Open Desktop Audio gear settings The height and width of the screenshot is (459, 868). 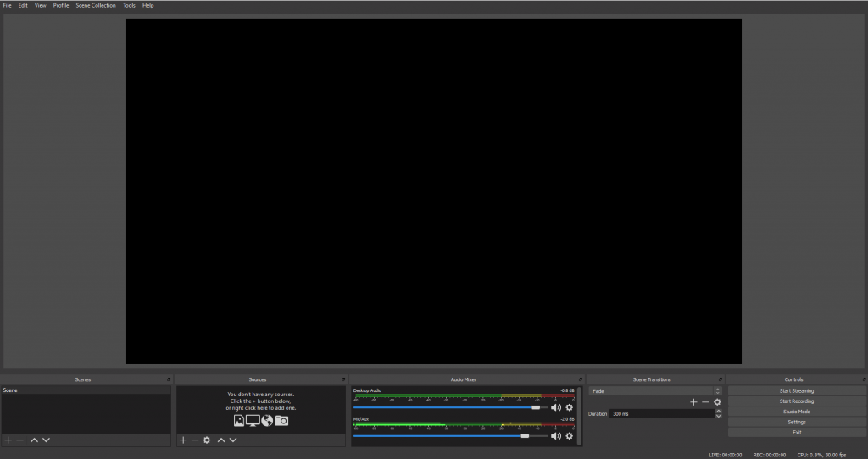[x=570, y=407]
